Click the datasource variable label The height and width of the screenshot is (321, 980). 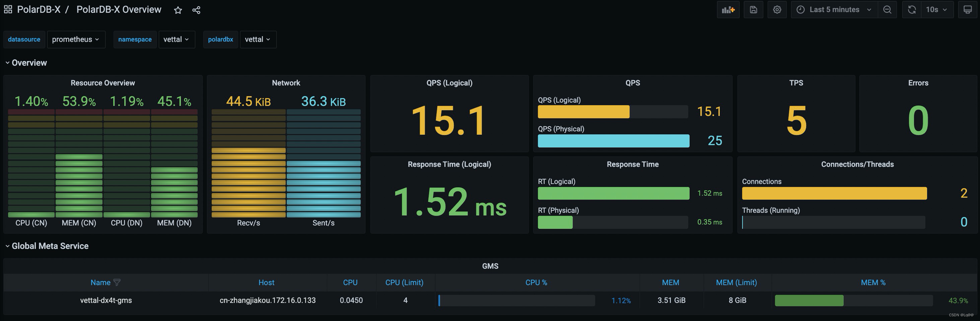pyautogui.click(x=24, y=39)
